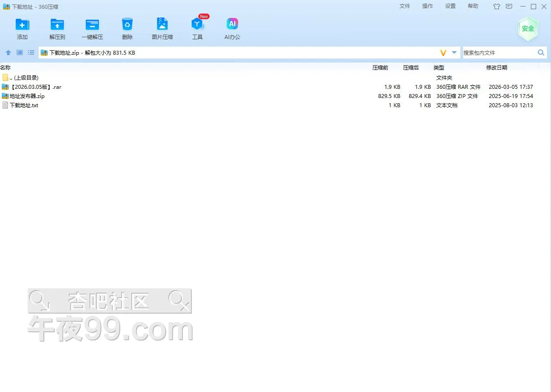Switch to list view mode
Image resolution: width=551 pixels, height=392 pixels.
31,52
